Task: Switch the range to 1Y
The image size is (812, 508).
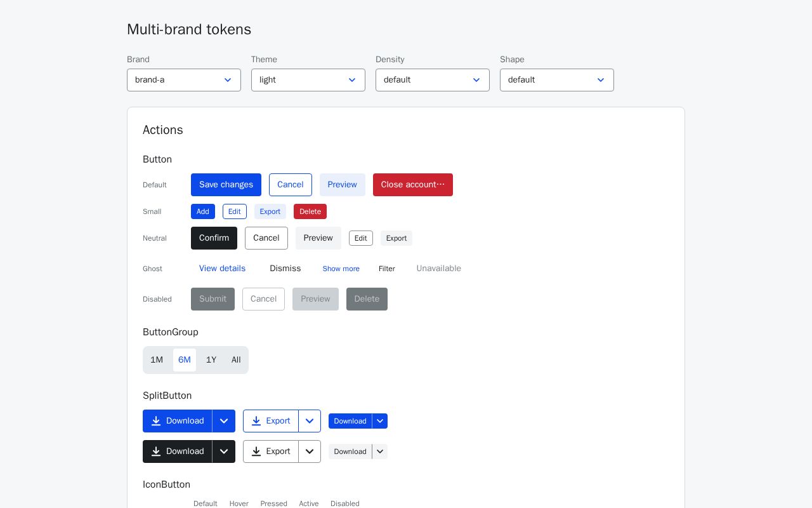Action: click(211, 360)
